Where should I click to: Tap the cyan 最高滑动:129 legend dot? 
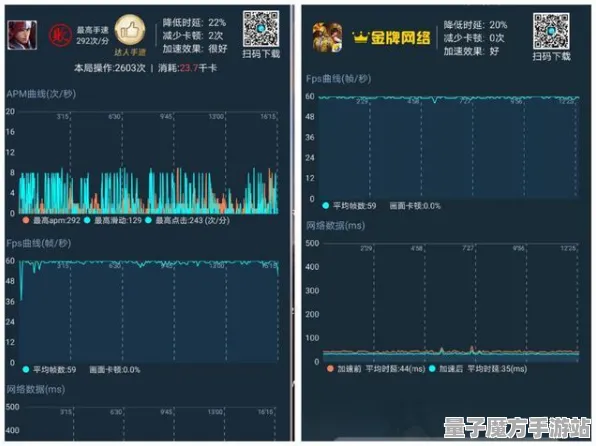[87, 220]
